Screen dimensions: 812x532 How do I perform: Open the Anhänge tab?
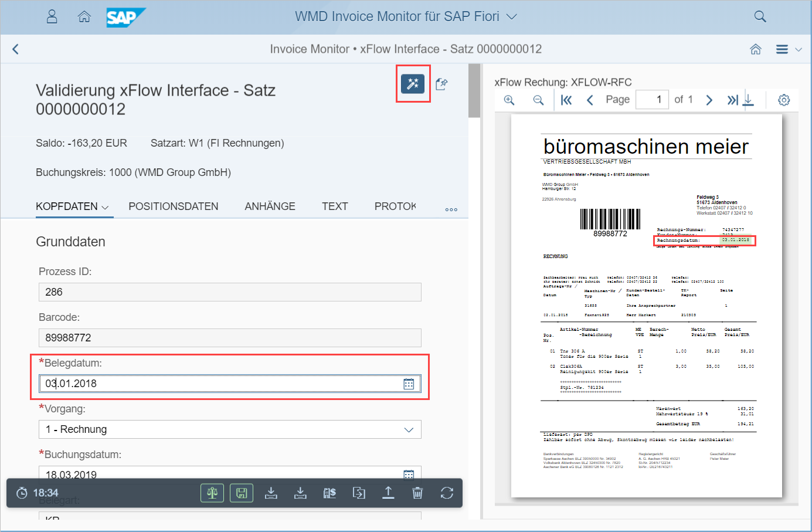click(270, 206)
